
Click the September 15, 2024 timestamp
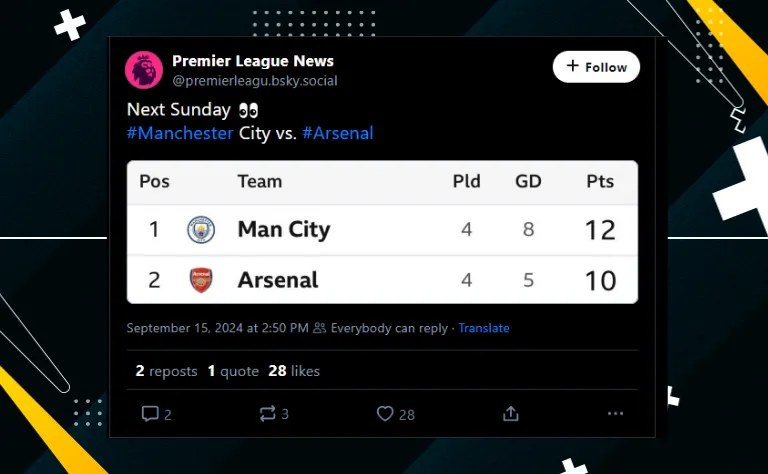click(217, 328)
